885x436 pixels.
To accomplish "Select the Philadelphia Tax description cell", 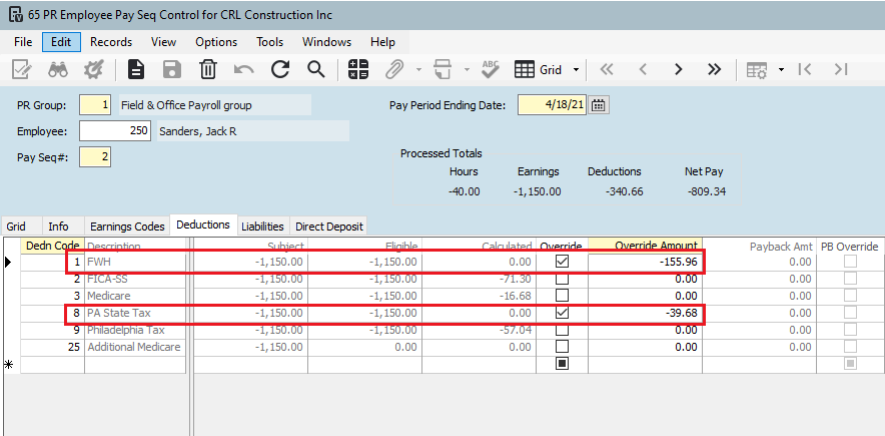I will point(135,330).
